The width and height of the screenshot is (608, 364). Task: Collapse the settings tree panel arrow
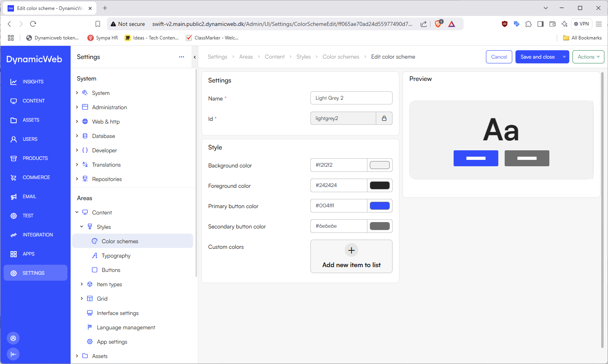pyautogui.click(x=195, y=57)
